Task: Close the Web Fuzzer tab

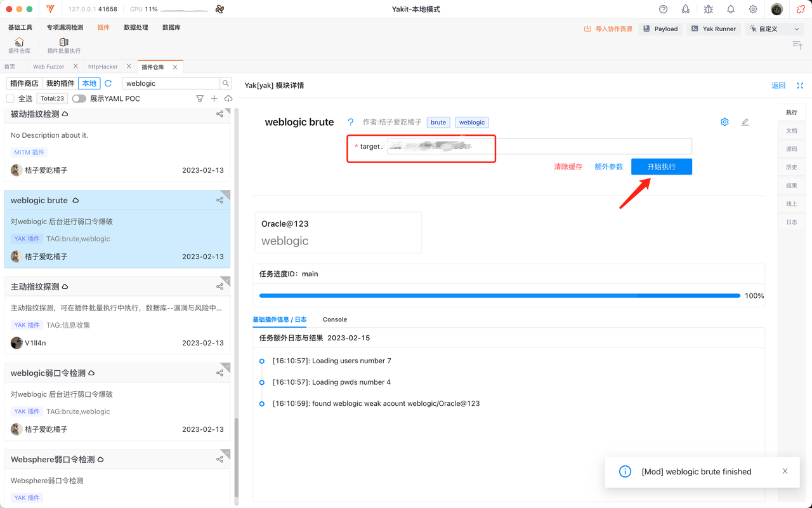Action: coord(75,66)
